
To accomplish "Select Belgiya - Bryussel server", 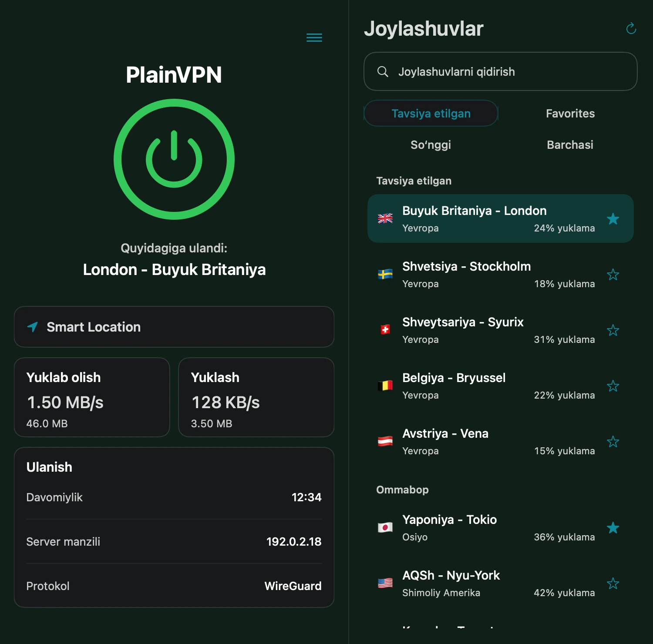I will point(501,386).
